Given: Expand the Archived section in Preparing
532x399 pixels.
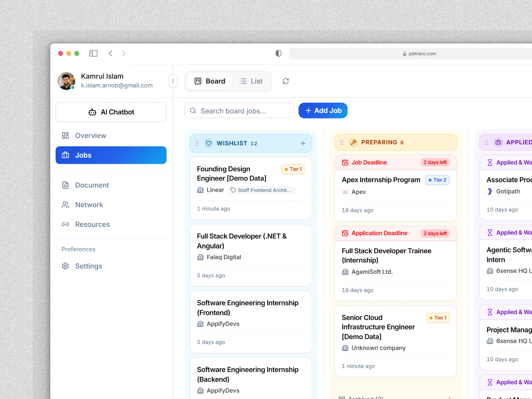Looking at the screenshot, I should point(396,397).
